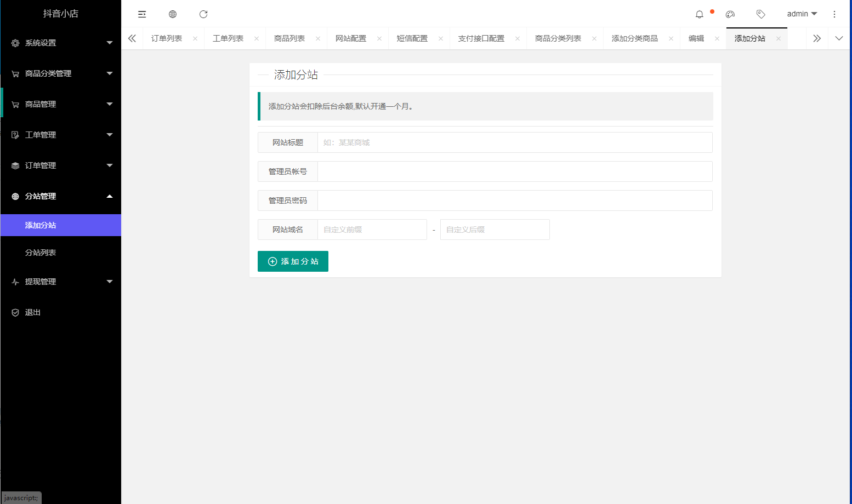
Task: Close the 支付接口配置 tab
Action: click(x=517, y=38)
